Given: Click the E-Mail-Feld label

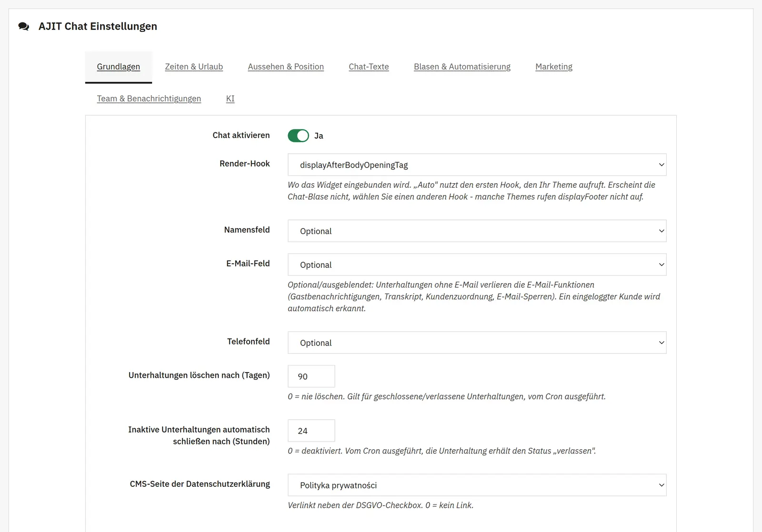Looking at the screenshot, I should [x=248, y=264].
